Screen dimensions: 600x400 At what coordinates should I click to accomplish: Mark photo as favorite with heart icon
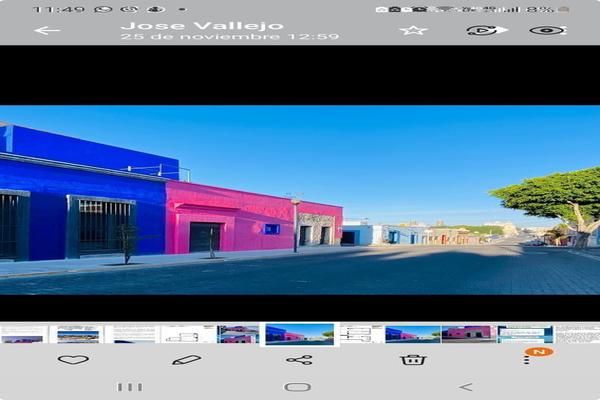coord(73,359)
